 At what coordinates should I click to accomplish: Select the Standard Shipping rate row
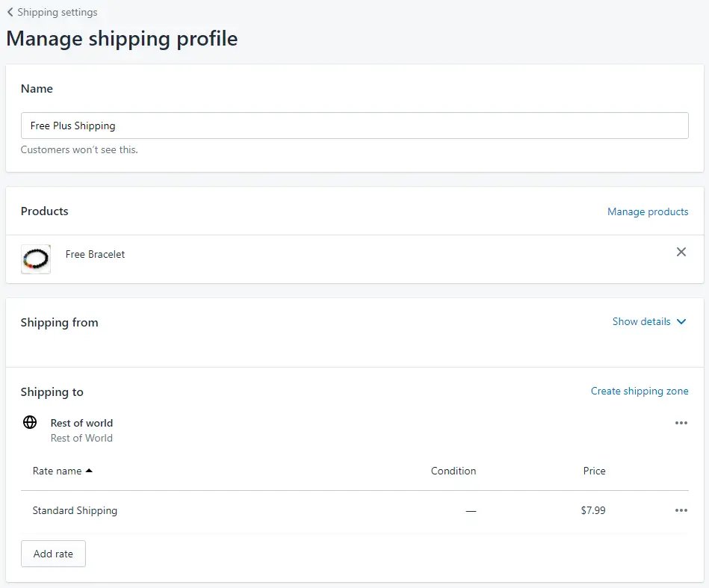(x=354, y=510)
